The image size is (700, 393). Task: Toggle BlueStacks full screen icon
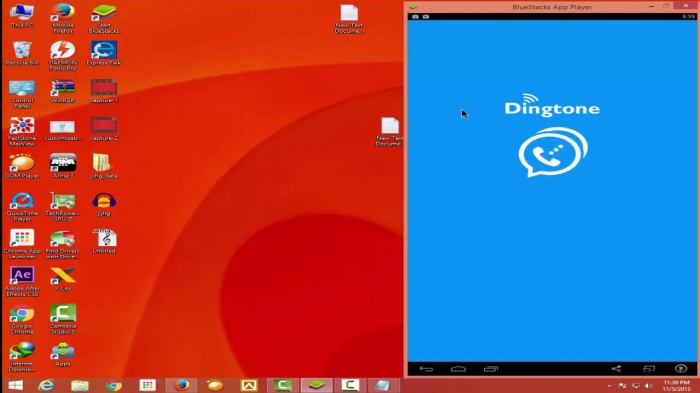(x=649, y=368)
